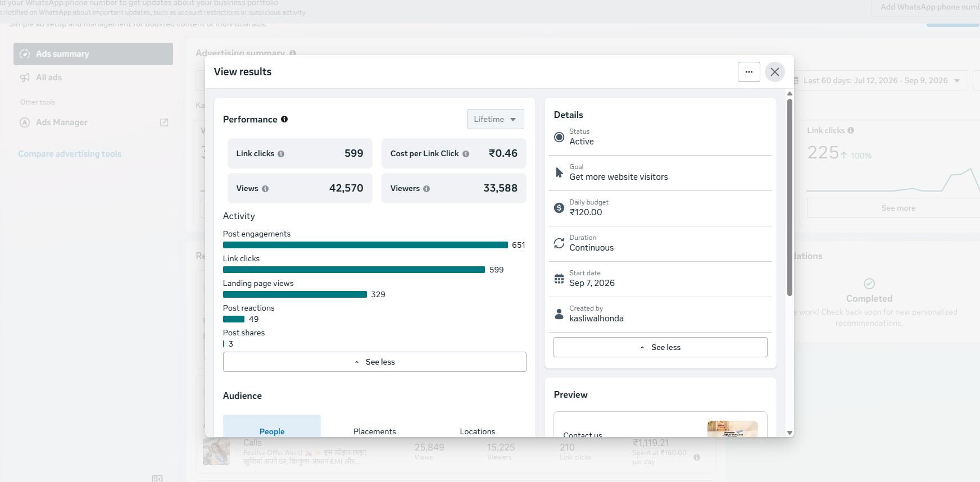The height and width of the screenshot is (482, 980).
Task: Open Ads summary in the sidebar
Action: 93,54
